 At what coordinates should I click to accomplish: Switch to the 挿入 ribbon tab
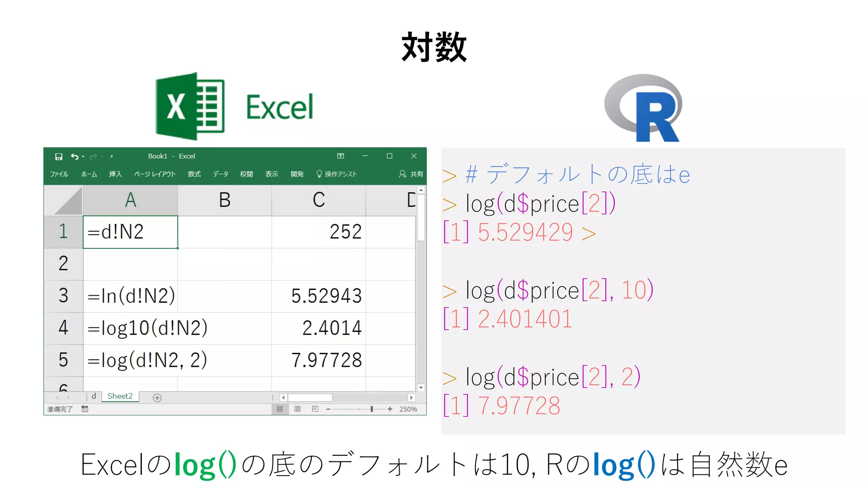coord(115,174)
